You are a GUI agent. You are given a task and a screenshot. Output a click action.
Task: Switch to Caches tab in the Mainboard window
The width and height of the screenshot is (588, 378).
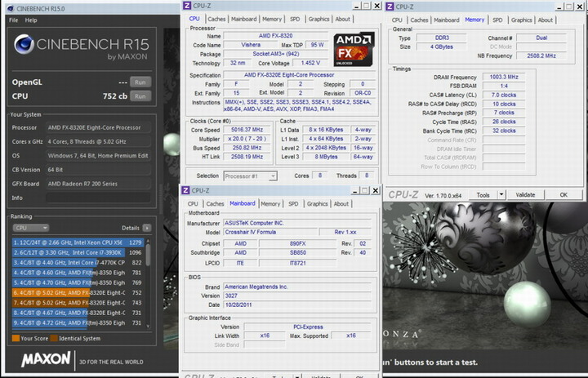215,204
